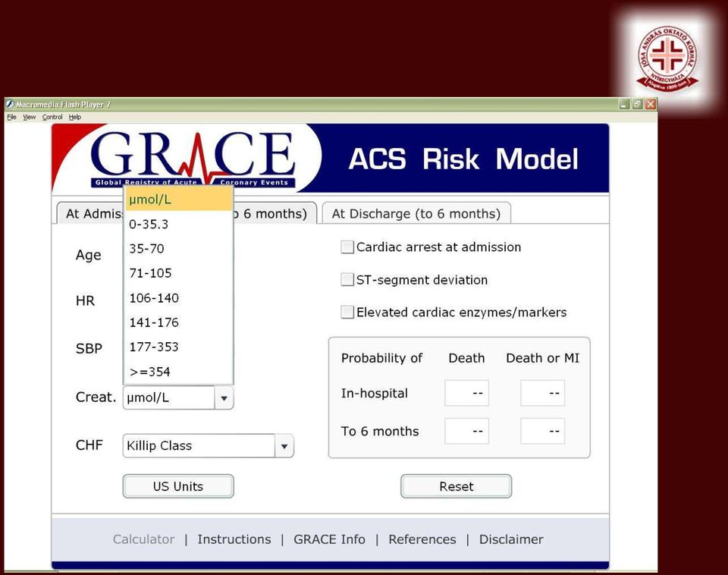Open the References link

click(x=422, y=539)
